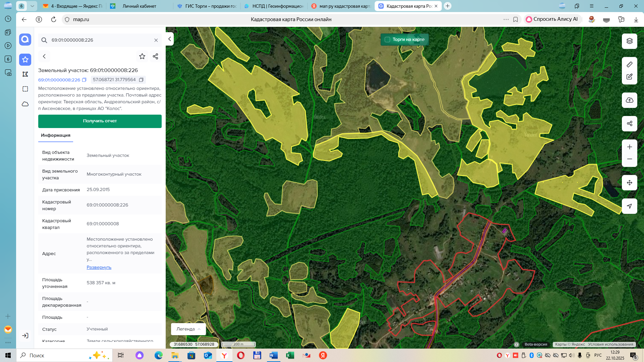This screenshot has width=644, height=362.
Task: Switch to the Входящие Яндекс Почта tab
Action: point(73,6)
